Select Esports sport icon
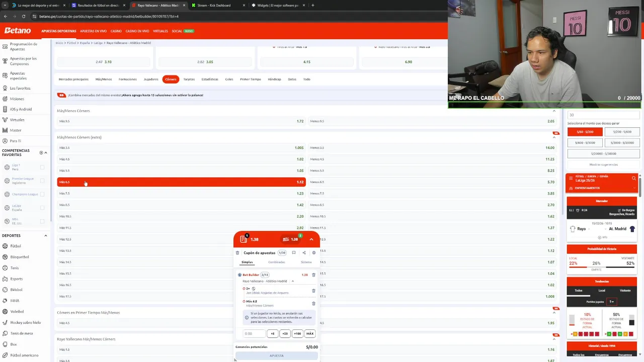 pyautogui.click(x=5, y=279)
